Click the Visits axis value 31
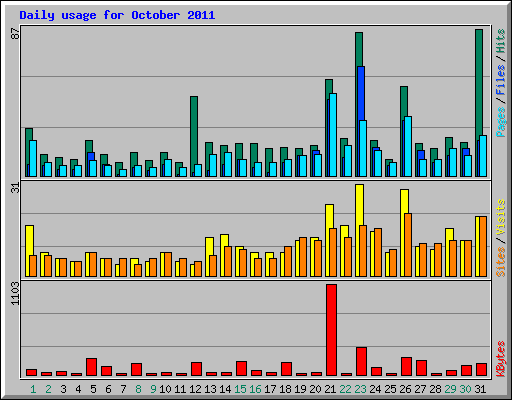The image size is (512, 400). (15, 188)
